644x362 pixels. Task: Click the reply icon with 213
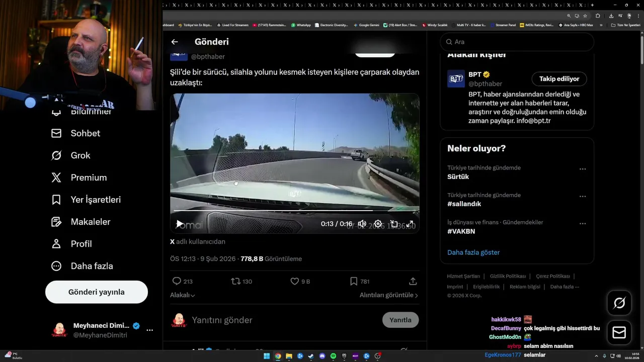(182, 281)
